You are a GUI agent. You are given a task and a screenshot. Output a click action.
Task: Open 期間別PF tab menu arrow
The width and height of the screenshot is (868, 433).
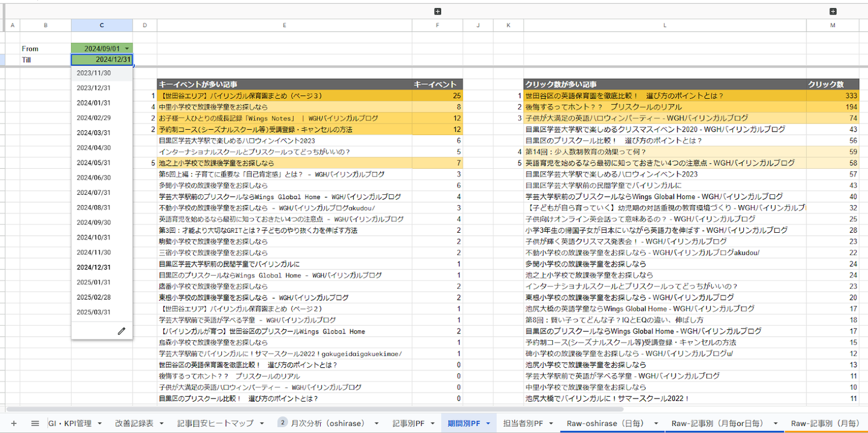488,423
